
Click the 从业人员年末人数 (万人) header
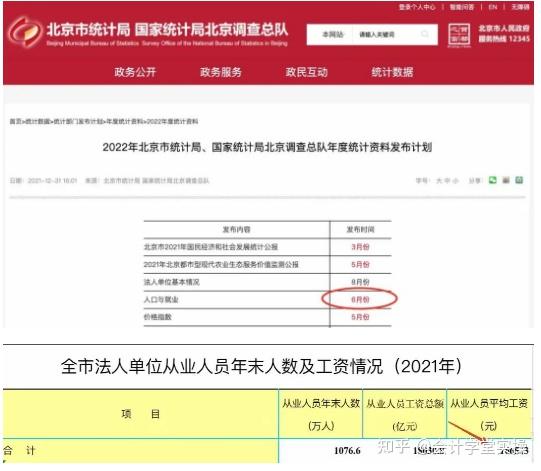(x=321, y=414)
